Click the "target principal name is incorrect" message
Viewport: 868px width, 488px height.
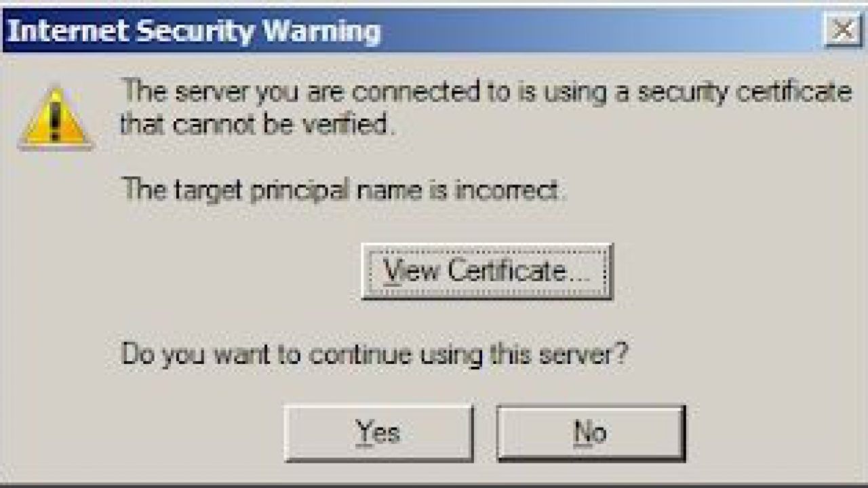point(344,191)
